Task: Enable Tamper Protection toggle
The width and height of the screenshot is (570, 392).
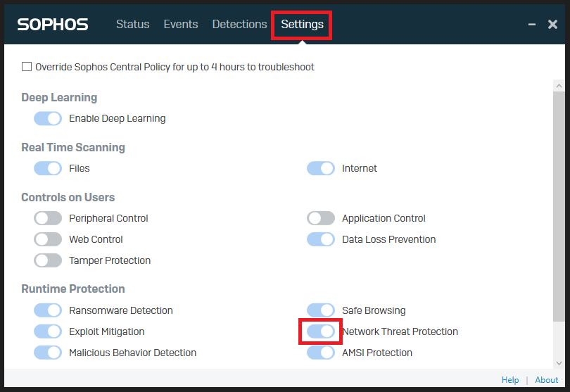Action: [48, 260]
